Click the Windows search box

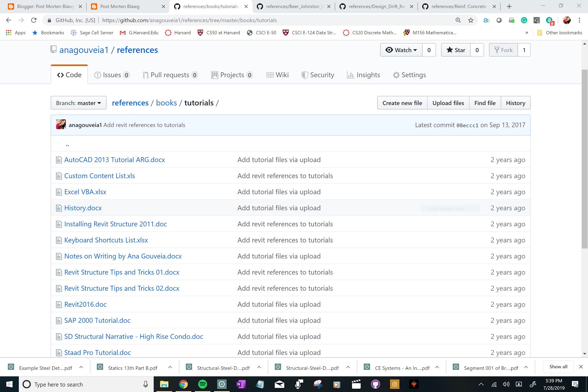(86, 384)
